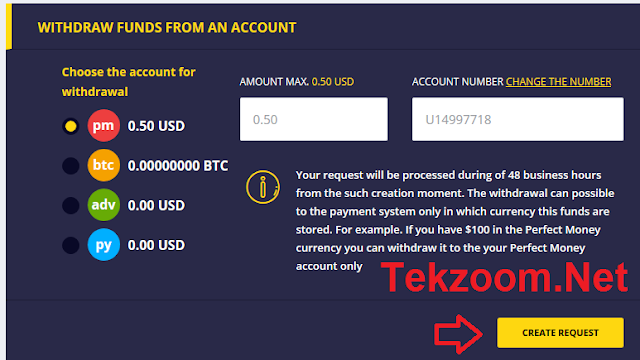Focus the withdrawal amount input field
640x360 pixels.
coord(313,119)
